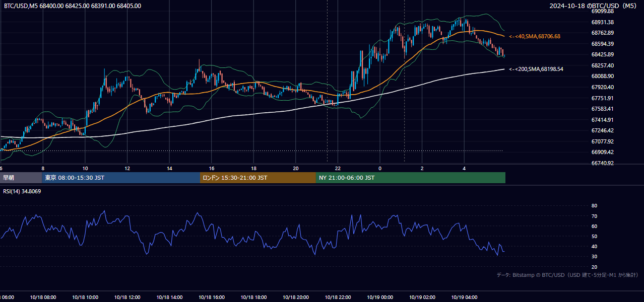Click midnight hour label 0 under price chart
The height and width of the screenshot is (302, 644).
click(380, 168)
